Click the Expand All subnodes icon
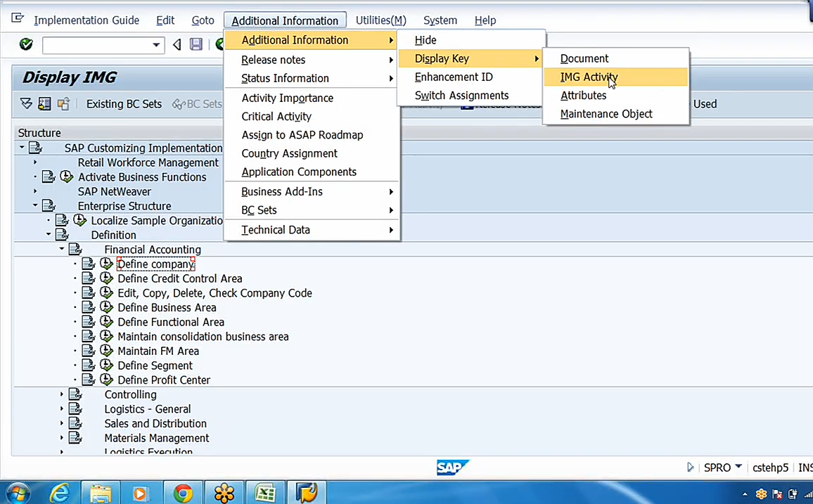The height and width of the screenshot is (504, 813). (x=26, y=103)
